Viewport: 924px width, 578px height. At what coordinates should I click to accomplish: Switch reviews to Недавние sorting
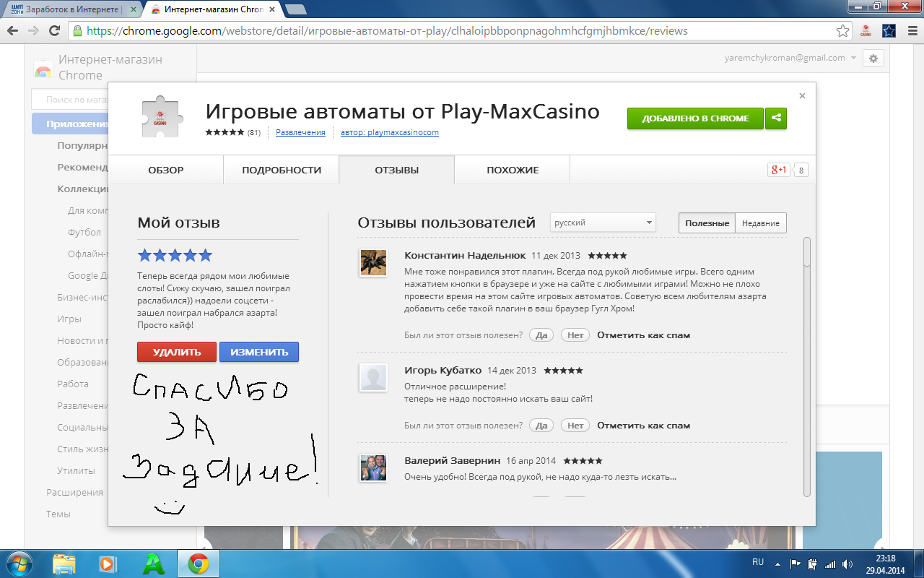tap(761, 223)
